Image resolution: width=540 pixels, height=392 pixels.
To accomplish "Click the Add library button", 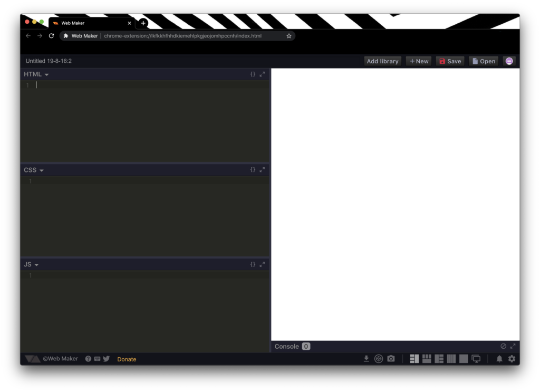I will point(383,61).
